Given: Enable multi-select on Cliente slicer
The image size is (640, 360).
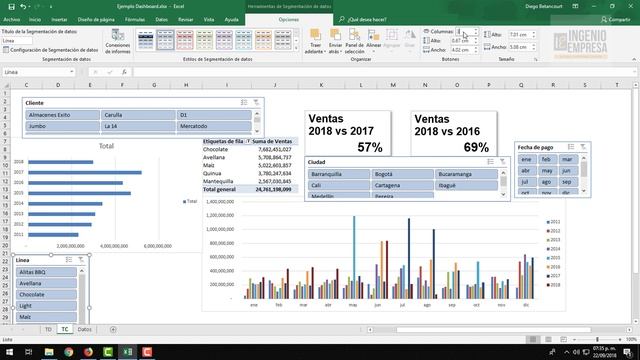Looking at the screenshot, I should 244,102.
